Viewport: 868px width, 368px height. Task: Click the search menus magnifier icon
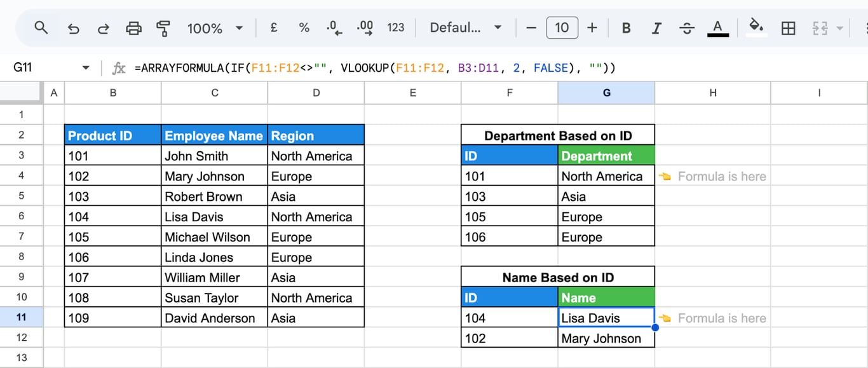[41, 28]
